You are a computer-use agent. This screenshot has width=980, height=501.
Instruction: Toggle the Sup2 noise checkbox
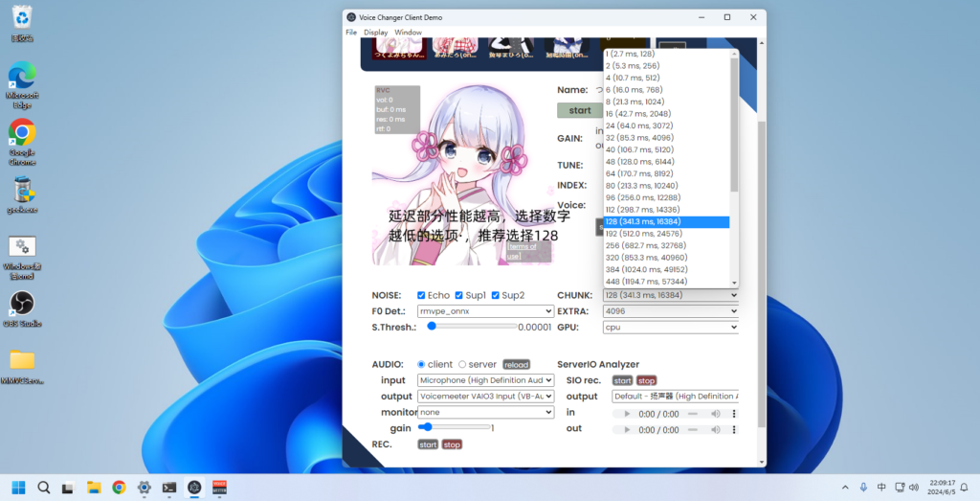[x=495, y=295]
